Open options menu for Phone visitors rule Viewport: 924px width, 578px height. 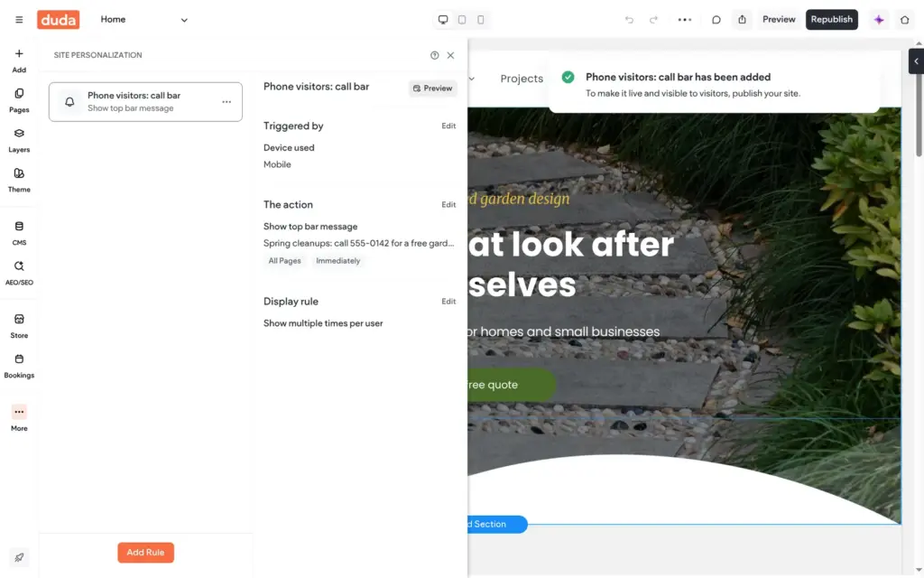[226, 102]
